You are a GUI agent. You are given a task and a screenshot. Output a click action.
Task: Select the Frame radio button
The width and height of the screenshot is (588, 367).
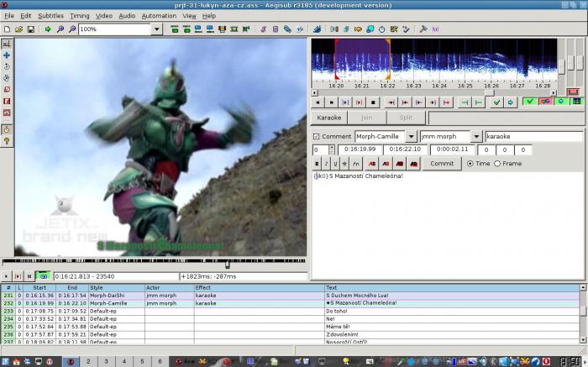tap(497, 164)
